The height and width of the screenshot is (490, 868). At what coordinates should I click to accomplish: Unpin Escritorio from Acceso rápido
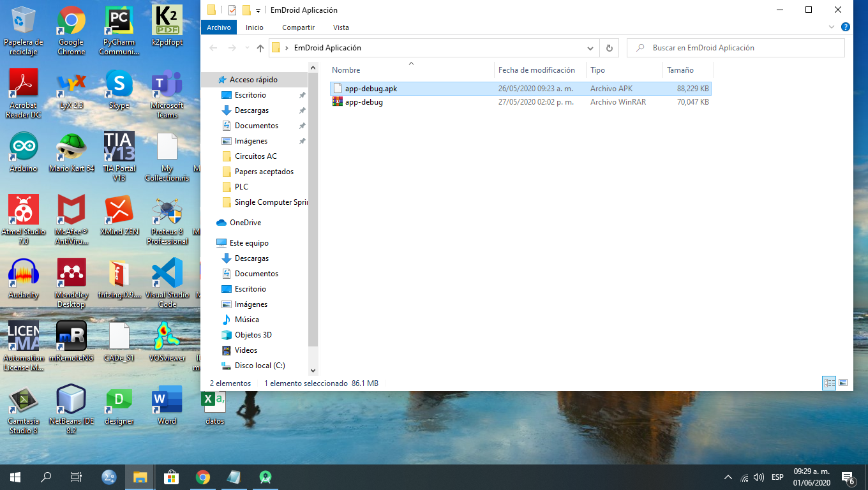click(302, 95)
